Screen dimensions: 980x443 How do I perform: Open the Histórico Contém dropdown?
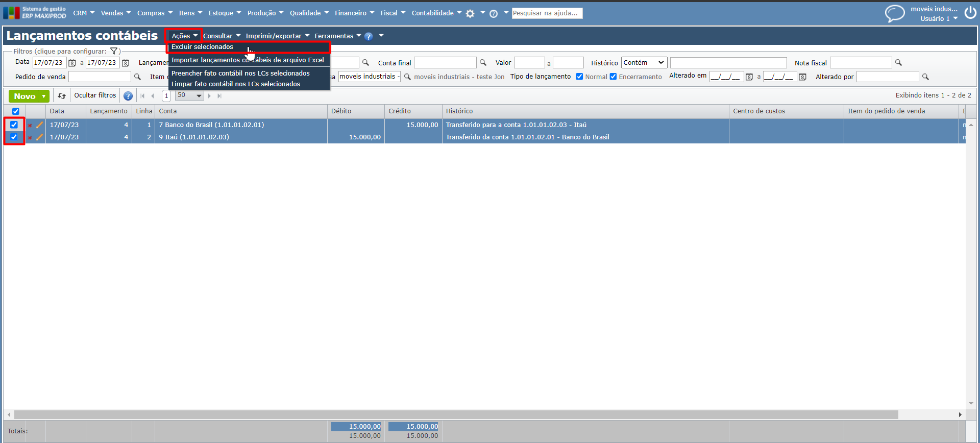pyautogui.click(x=644, y=63)
